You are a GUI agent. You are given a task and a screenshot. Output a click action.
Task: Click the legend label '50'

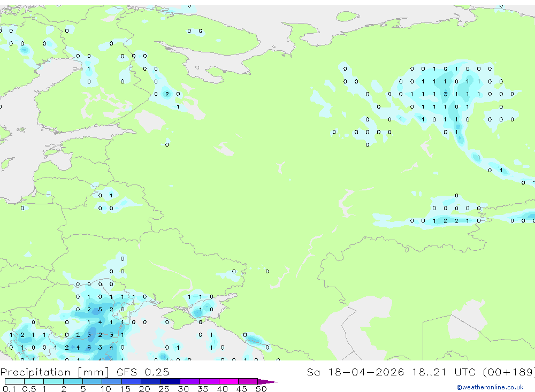pos(261,389)
